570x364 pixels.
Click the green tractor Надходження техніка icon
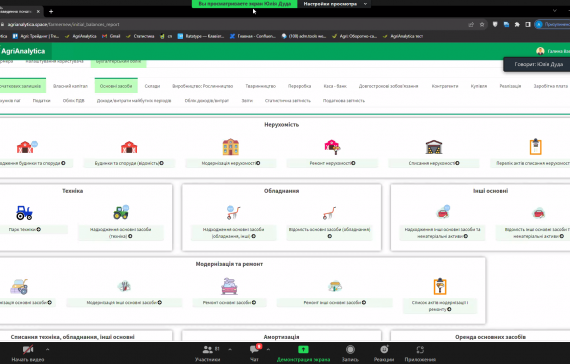click(121, 212)
